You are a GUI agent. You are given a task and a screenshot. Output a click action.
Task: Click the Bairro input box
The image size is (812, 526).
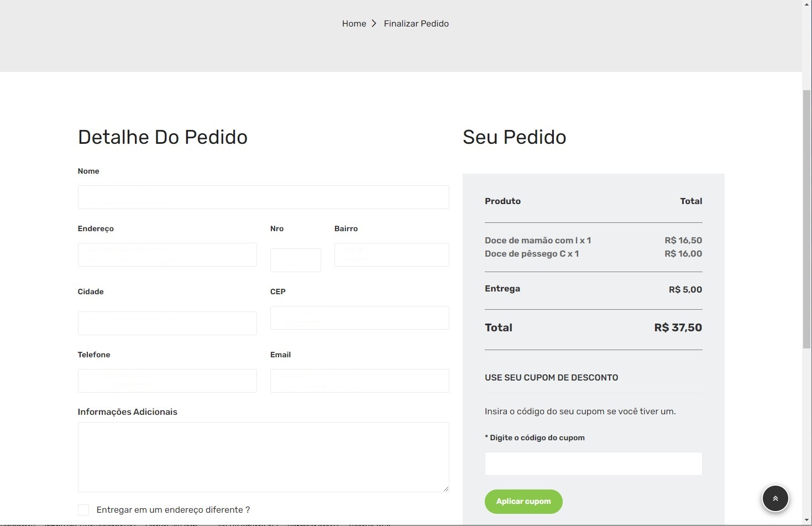[391, 254]
